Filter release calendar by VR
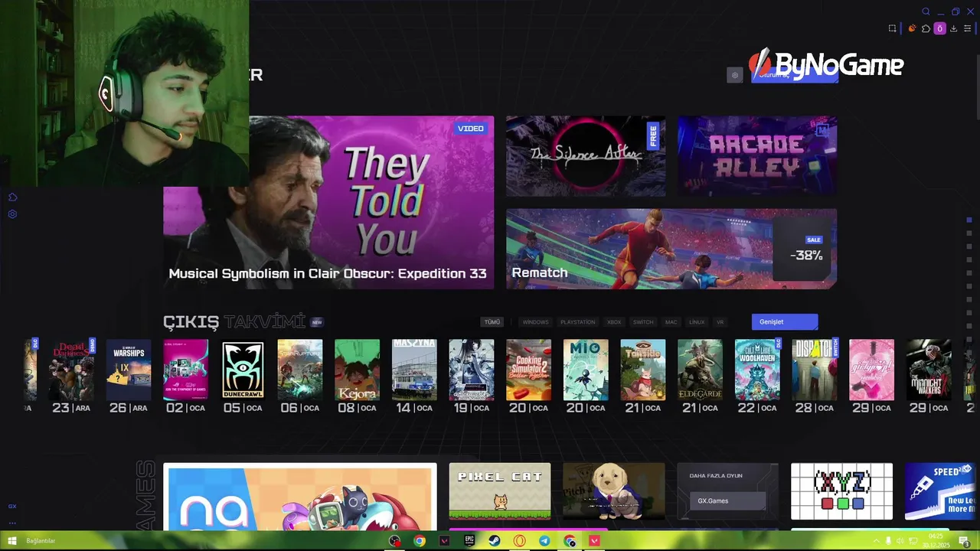This screenshot has width=980, height=551. (720, 322)
